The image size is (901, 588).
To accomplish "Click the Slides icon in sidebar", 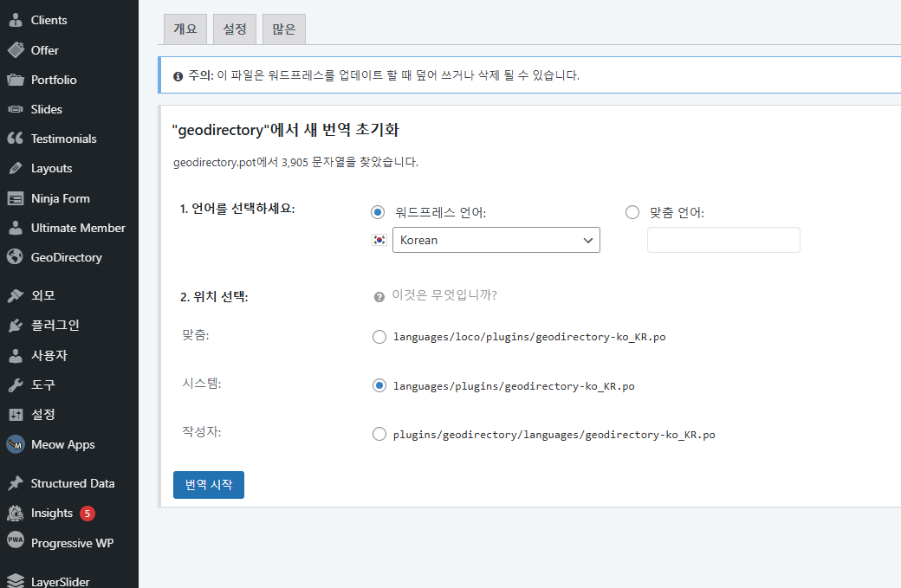I will click(16, 109).
